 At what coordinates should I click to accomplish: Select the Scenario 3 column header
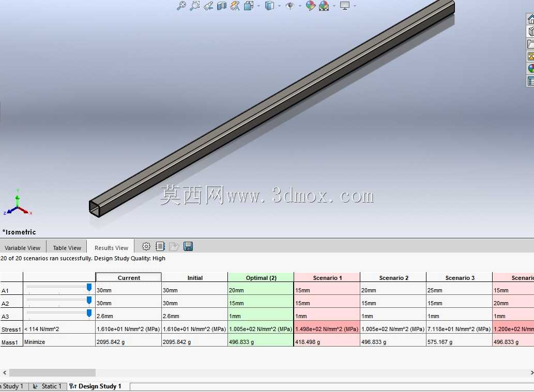pyautogui.click(x=460, y=278)
